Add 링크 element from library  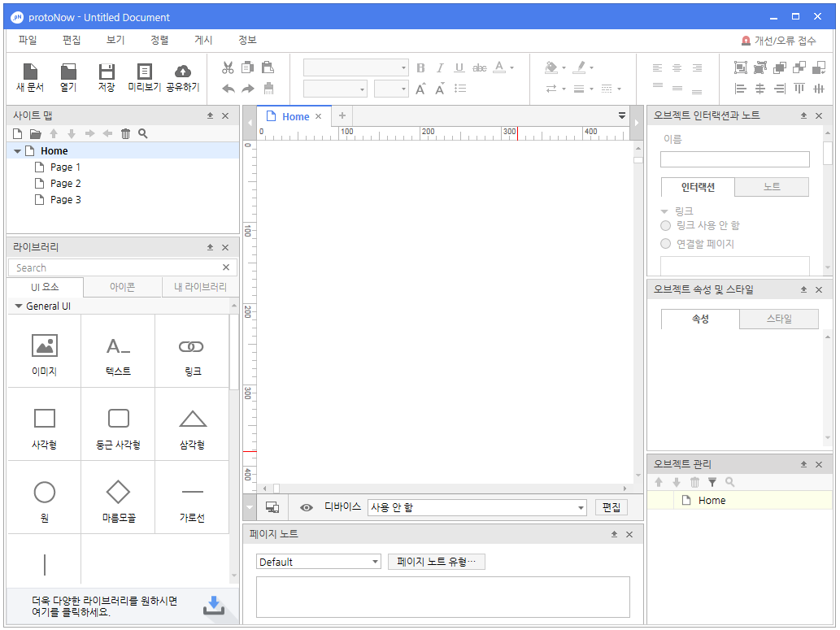click(x=192, y=351)
